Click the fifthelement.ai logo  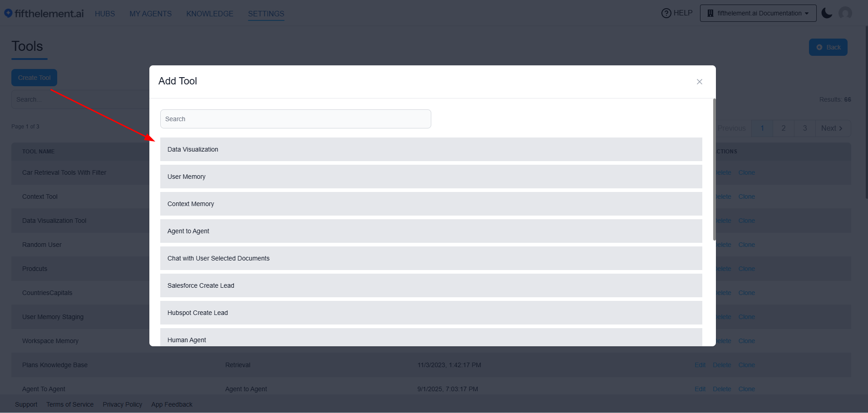[x=44, y=13]
